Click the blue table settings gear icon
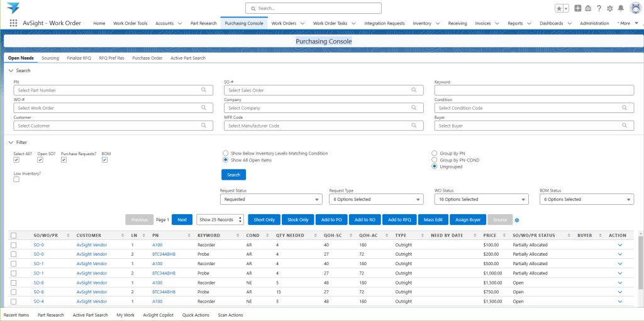The image size is (644, 321). click(517, 220)
